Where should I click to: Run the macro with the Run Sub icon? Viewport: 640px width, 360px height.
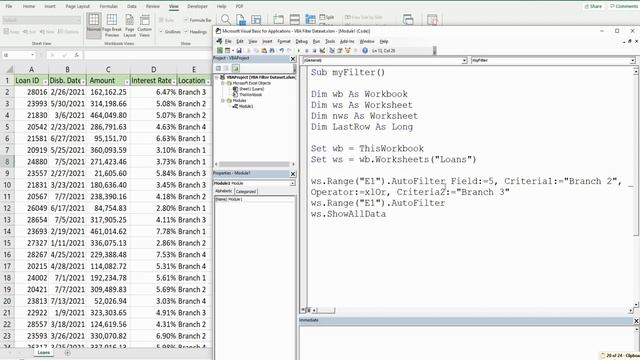tap(299, 51)
